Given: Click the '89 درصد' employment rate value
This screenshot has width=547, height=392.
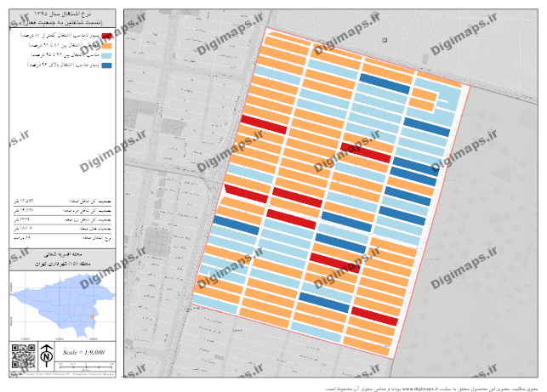Looking at the screenshot, I should click(22, 237).
